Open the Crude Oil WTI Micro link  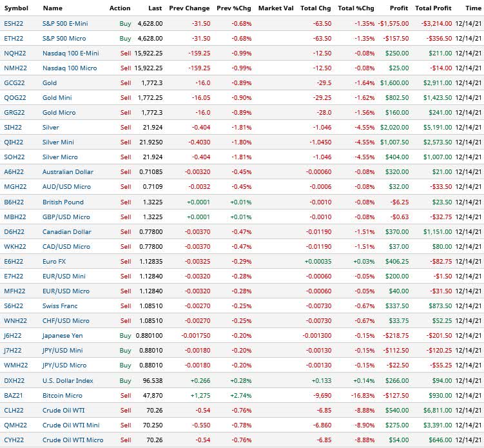coord(73,440)
